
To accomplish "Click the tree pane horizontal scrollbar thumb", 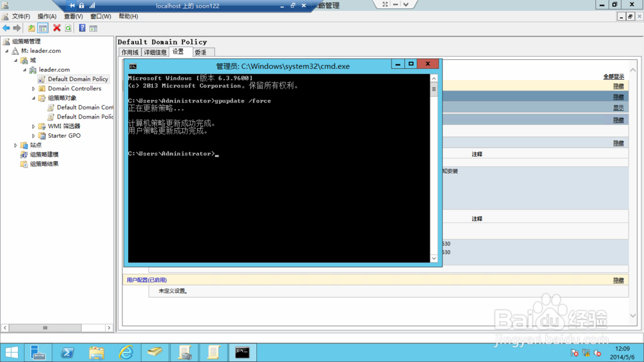I will click(x=45, y=328).
